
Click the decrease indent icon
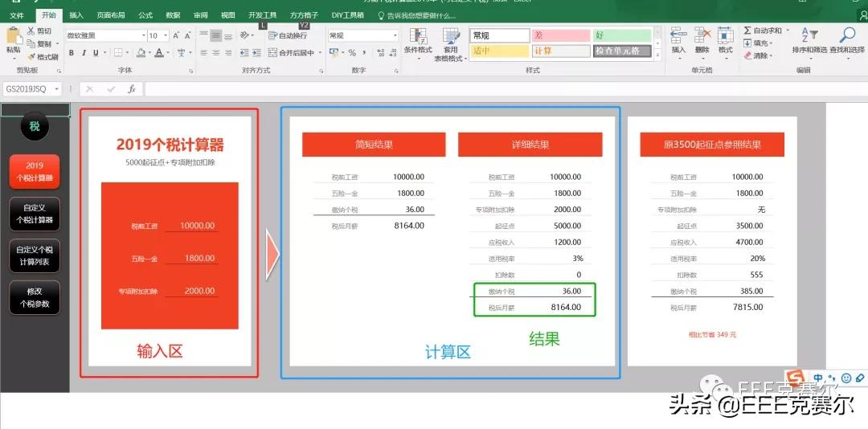[244, 53]
